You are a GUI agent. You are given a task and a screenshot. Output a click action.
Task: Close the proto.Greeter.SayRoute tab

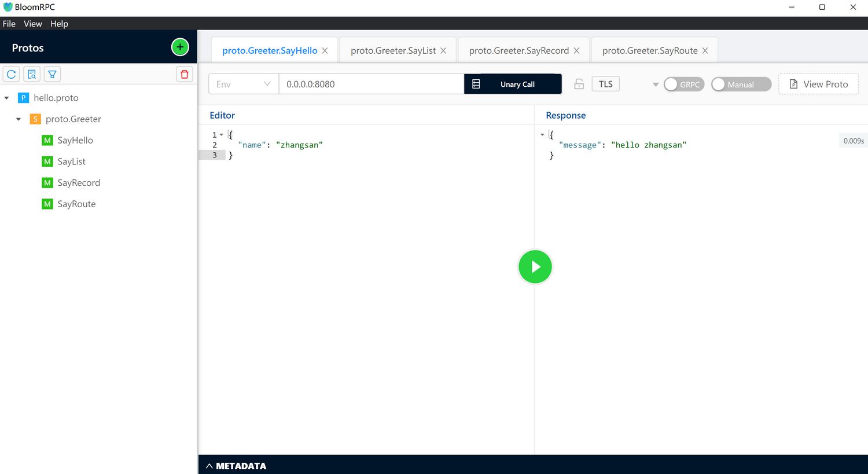705,51
